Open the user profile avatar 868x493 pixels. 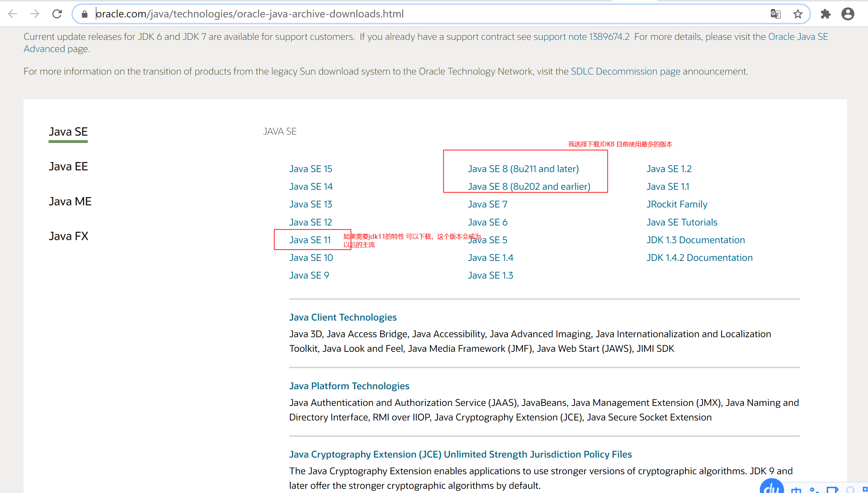coord(848,14)
